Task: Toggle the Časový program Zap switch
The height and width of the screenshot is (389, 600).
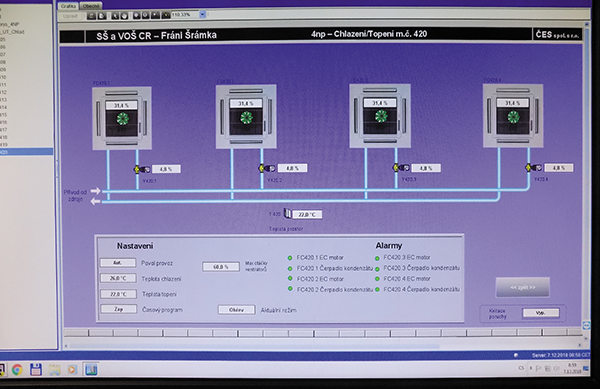Action: [119, 309]
